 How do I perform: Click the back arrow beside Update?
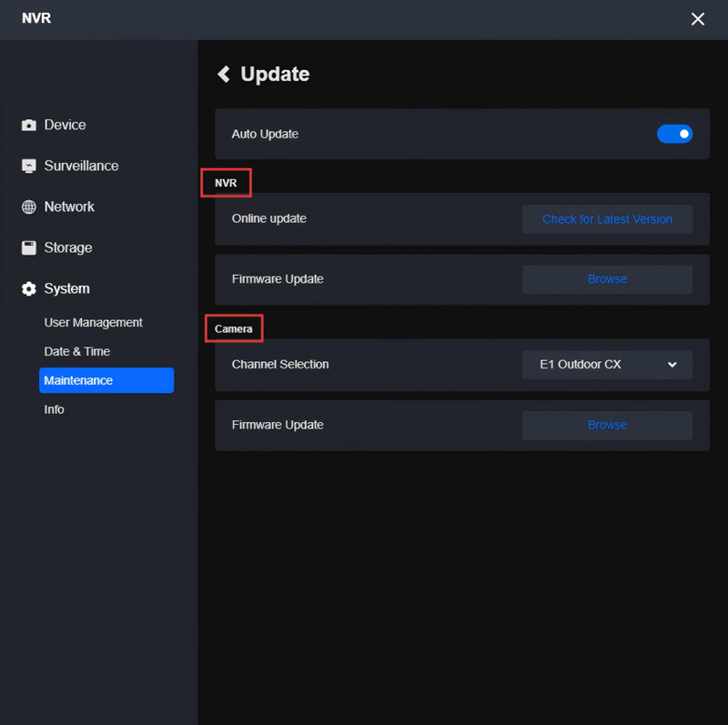pos(224,75)
